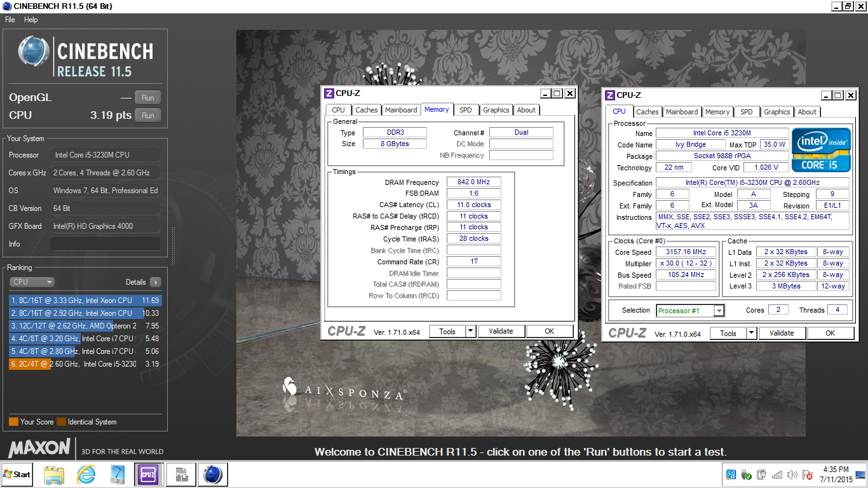Screen dimensions: 868x488
Task: Run the OpenGL benchmark
Action: (147, 97)
